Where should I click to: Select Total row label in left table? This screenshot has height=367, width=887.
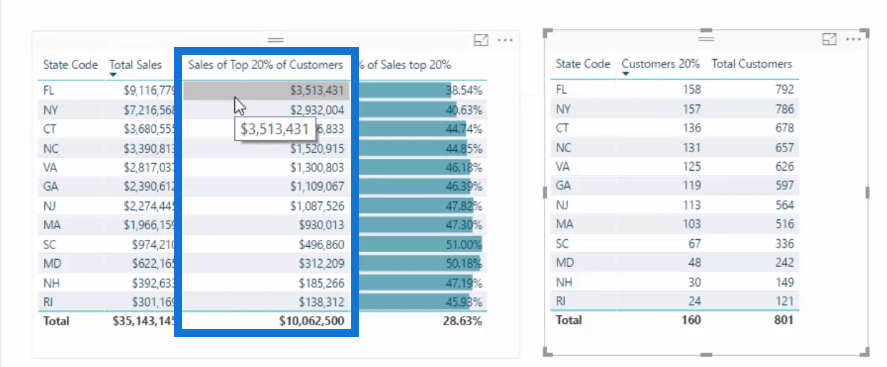pos(56,321)
